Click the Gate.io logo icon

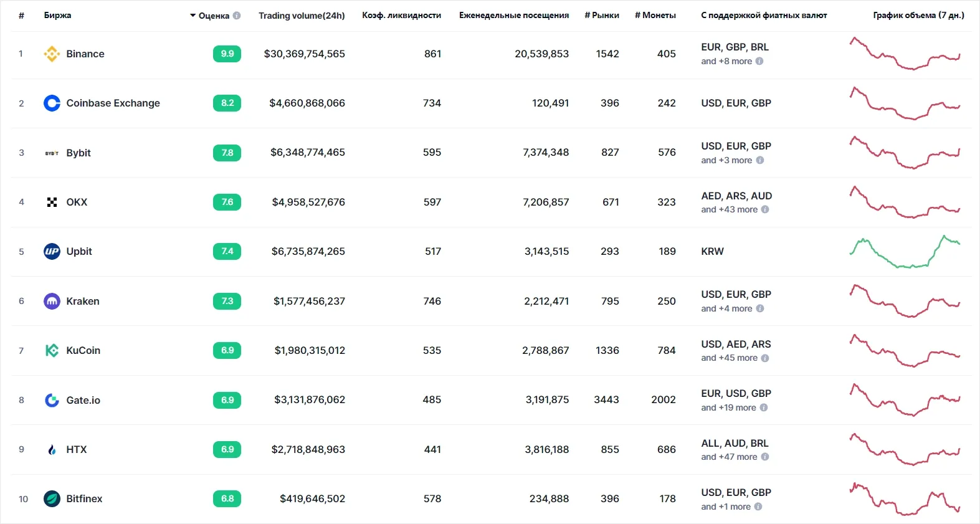[x=52, y=400]
